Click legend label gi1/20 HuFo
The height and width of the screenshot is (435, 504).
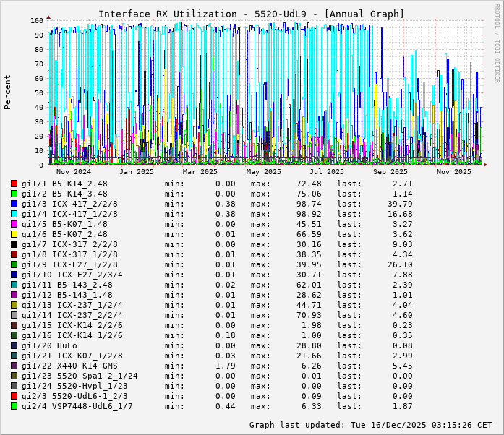click(x=49, y=345)
